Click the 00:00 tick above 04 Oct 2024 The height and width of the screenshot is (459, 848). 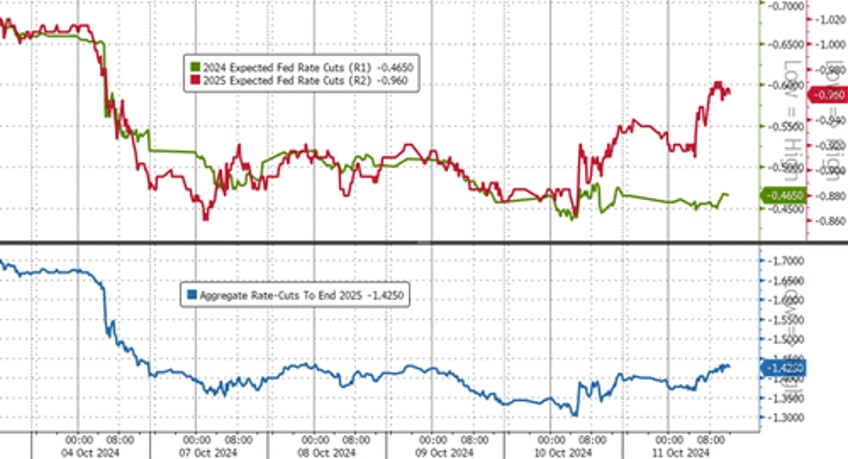click(x=79, y=440)
